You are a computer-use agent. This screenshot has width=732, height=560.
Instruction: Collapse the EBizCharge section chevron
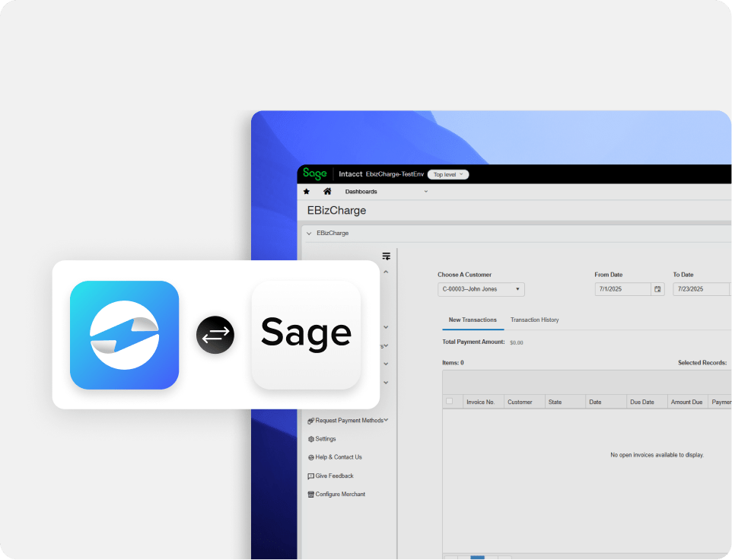[309, 233]
